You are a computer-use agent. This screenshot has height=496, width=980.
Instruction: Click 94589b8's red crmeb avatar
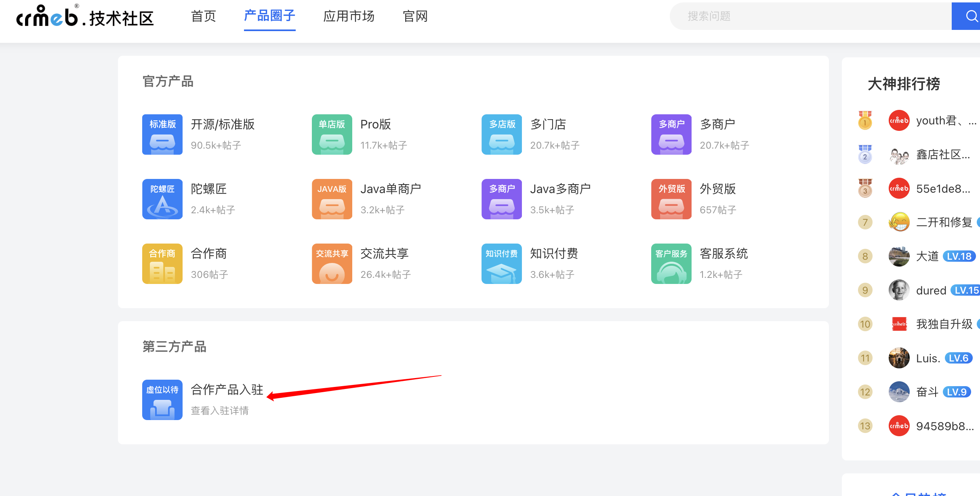(899, 426)
